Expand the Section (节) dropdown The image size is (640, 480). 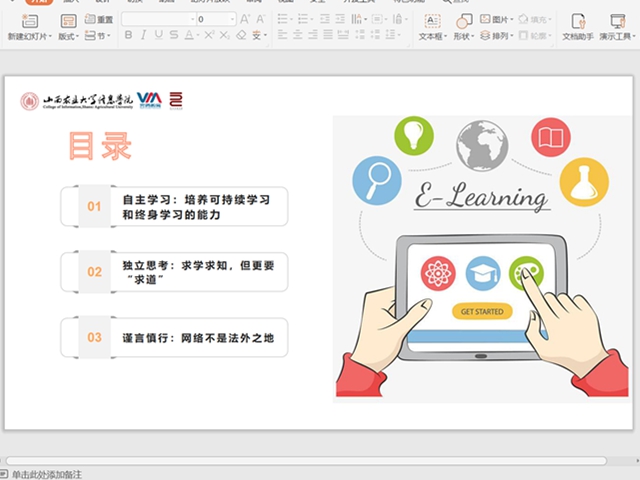point(98,36)
